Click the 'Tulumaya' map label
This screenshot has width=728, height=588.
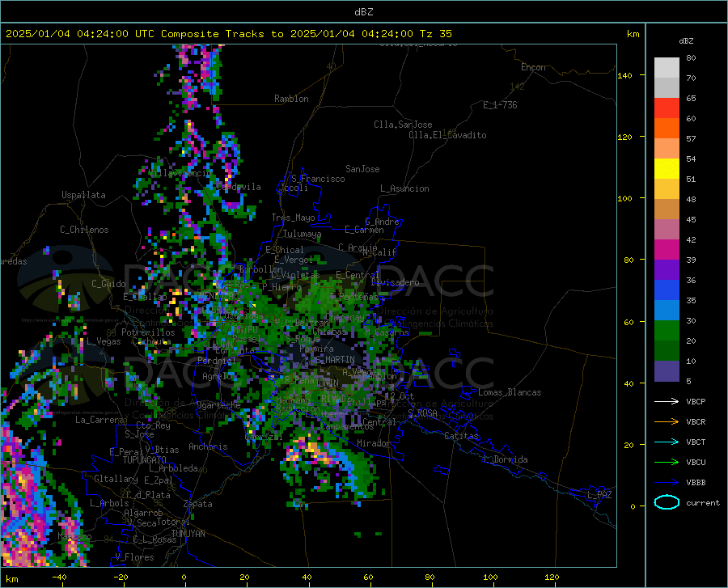(x=303, y=234)
